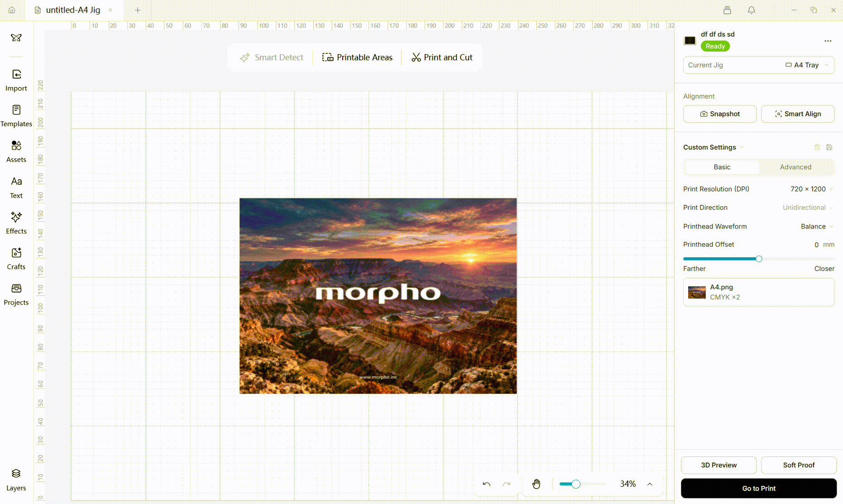Viewport: 843px width, 504px height.
Task: Open printer more options menu
Action: click(x=828, y=41)
